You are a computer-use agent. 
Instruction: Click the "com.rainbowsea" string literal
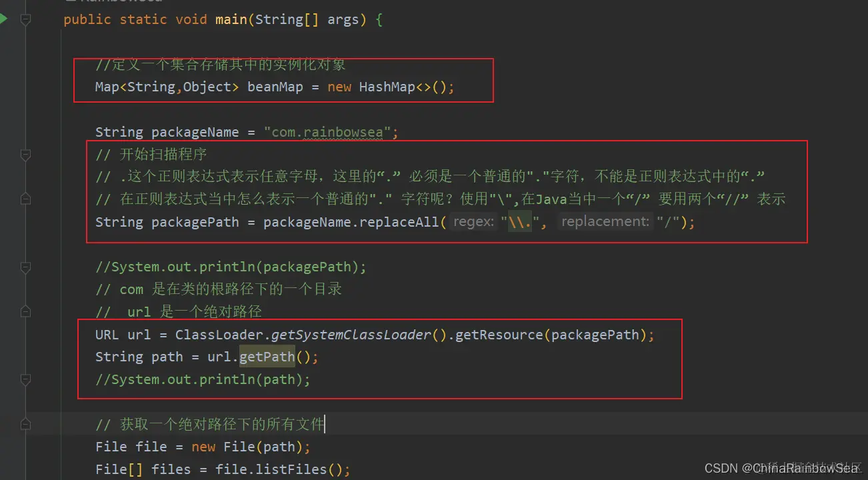[327, 132]
